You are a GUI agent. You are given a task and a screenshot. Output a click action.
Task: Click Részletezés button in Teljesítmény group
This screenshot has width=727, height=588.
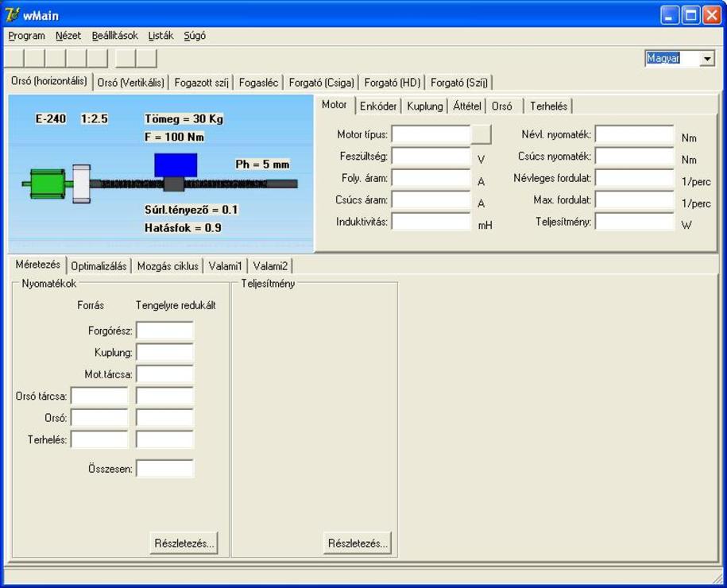coord(358,544)
